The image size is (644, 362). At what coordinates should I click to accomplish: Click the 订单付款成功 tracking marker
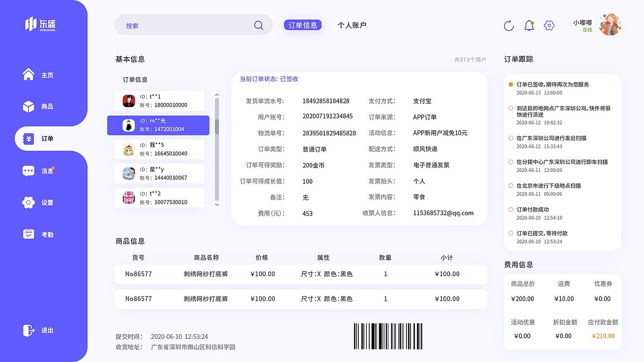(x=511, y=209)
